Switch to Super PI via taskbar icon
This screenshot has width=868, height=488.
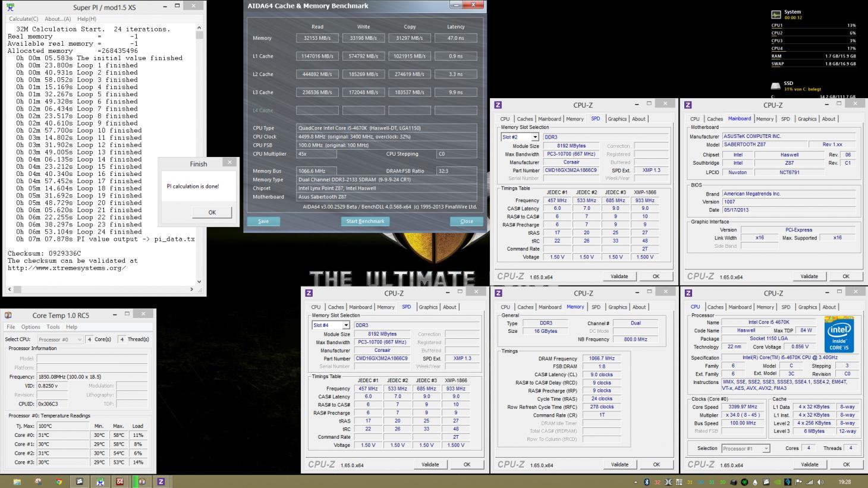pos(100,481)
